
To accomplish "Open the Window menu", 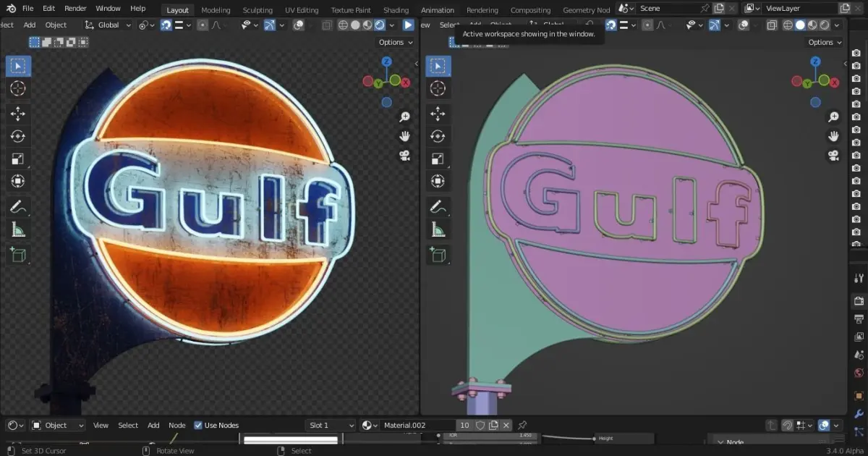I will (x=108, y=9).
